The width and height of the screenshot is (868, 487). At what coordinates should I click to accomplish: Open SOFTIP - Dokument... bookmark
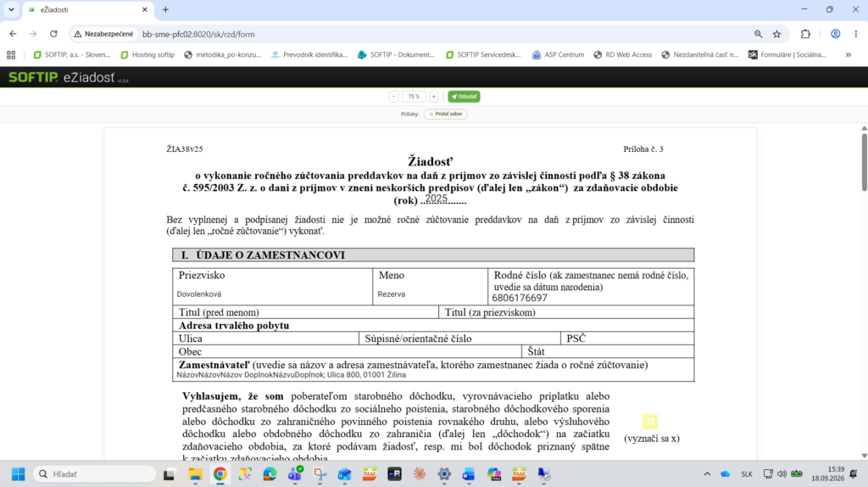tap(397, 55)
